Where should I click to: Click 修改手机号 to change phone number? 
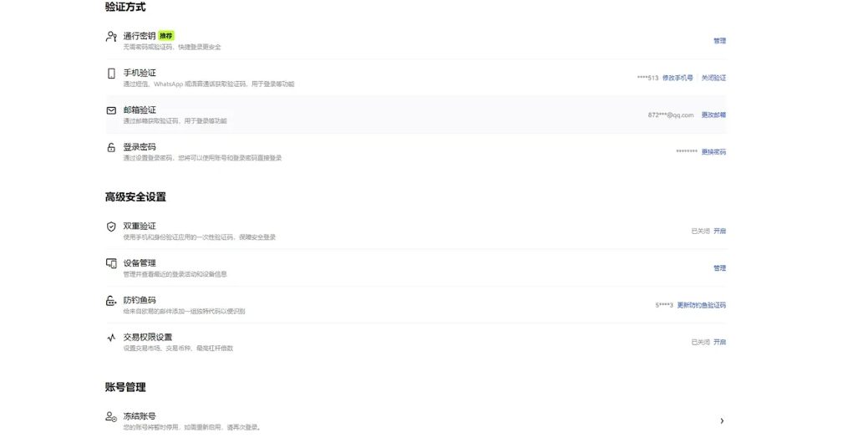point(678,78)
